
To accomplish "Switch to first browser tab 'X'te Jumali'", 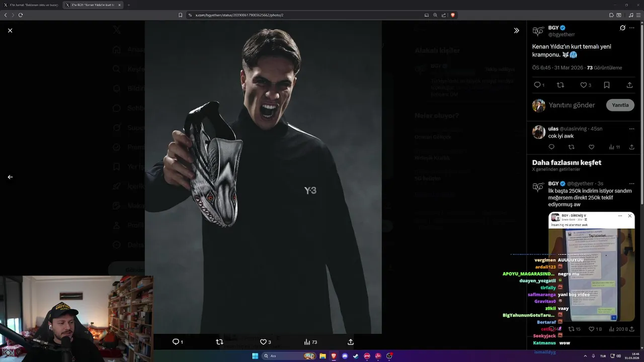I will click(x=31, y=5).
